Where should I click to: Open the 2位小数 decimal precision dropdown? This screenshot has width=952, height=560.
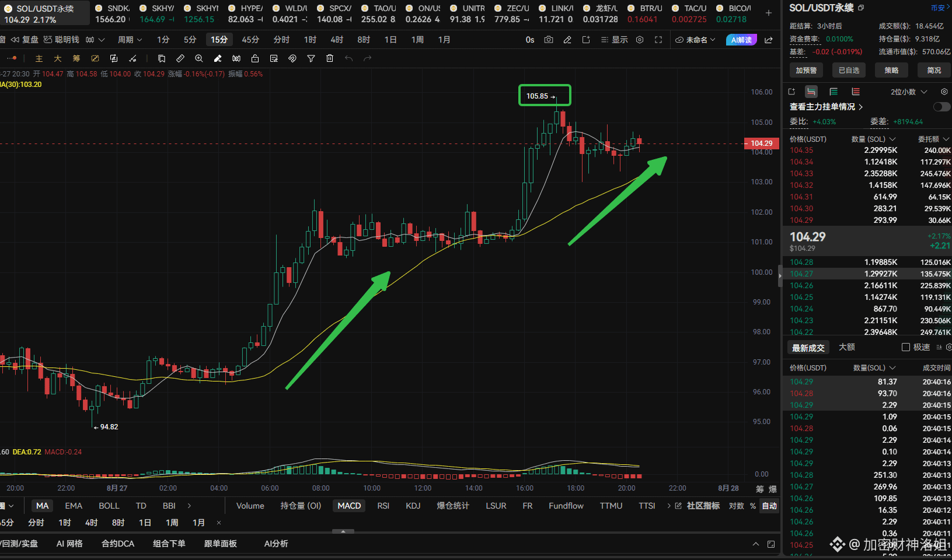(x=909, y=92)
